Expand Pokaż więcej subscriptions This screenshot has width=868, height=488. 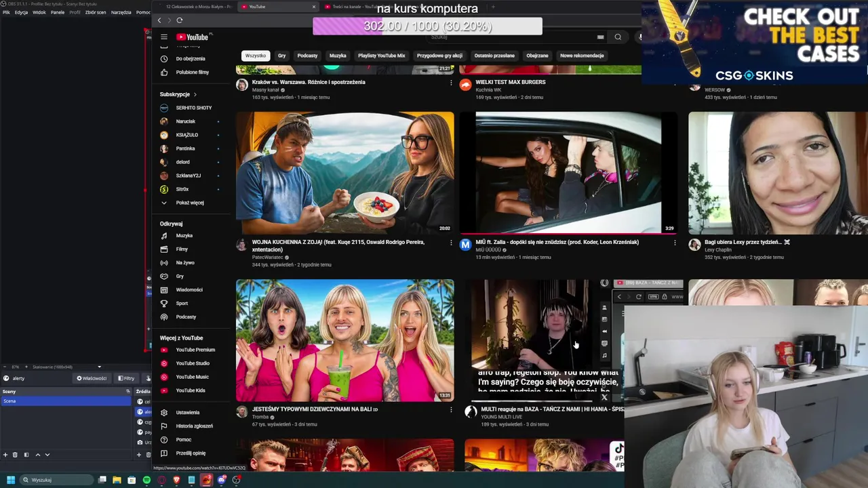190,203
